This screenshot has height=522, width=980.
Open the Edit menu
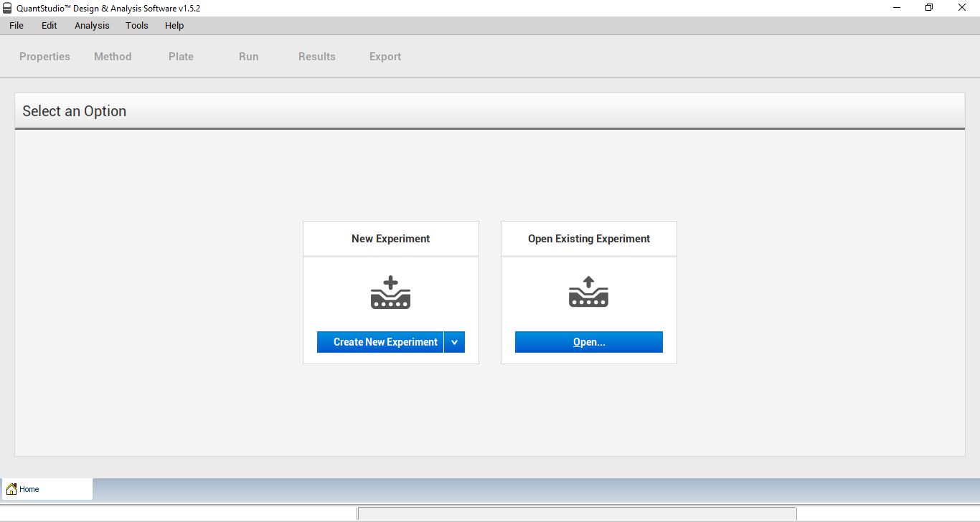click(49, 25)
